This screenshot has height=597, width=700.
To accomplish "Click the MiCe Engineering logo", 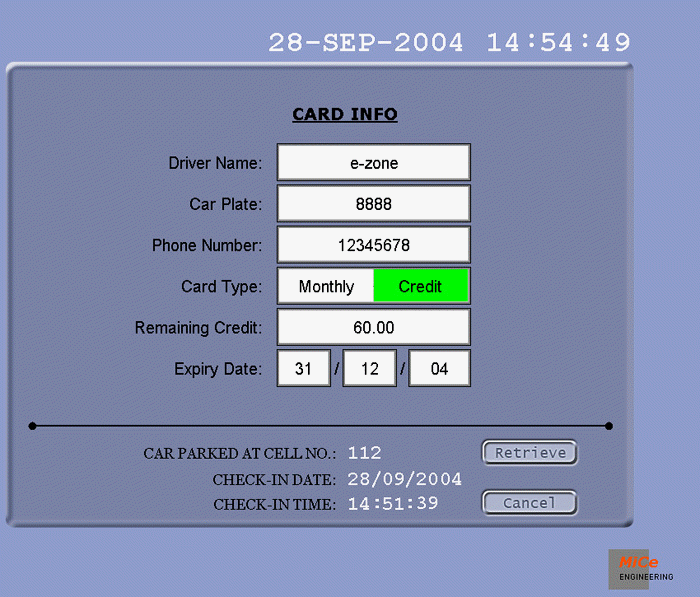I will [640, 568].
